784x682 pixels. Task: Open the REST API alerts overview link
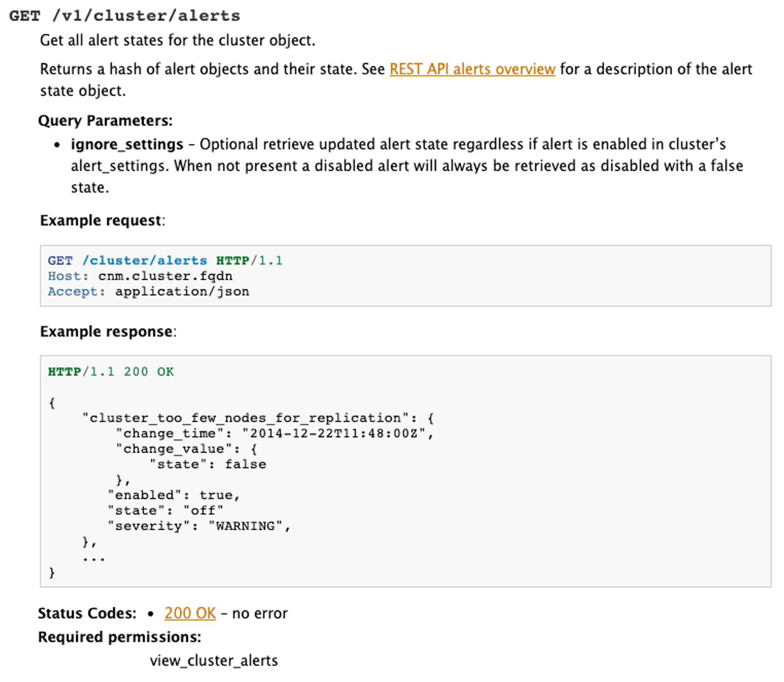pos(472,69)
